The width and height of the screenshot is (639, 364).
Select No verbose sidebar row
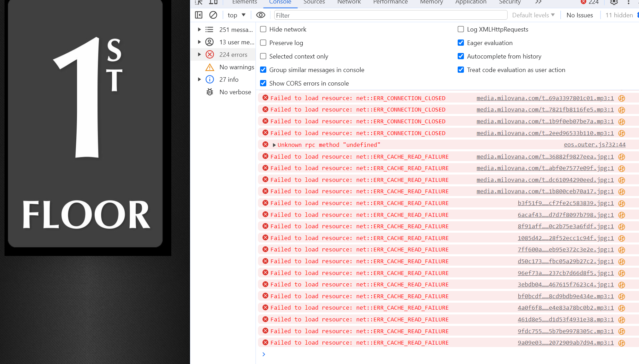[x=223, y=92]
